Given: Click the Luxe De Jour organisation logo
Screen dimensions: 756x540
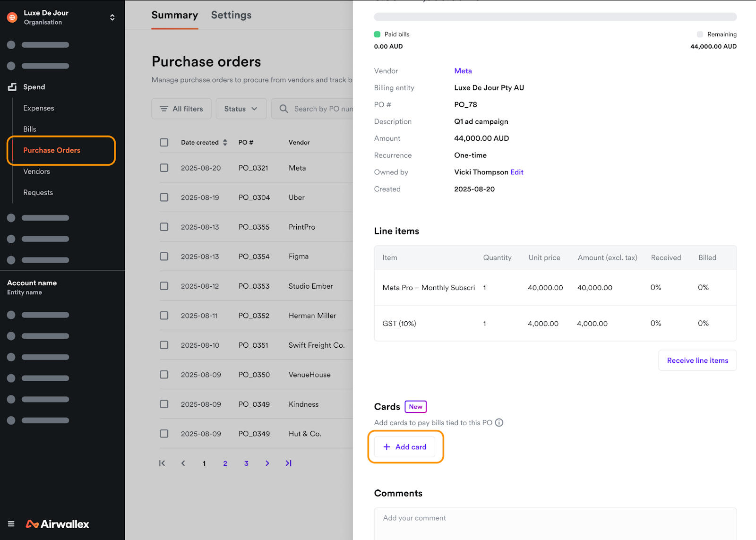Looking at the screenshot, I should (x=12, y=17).
